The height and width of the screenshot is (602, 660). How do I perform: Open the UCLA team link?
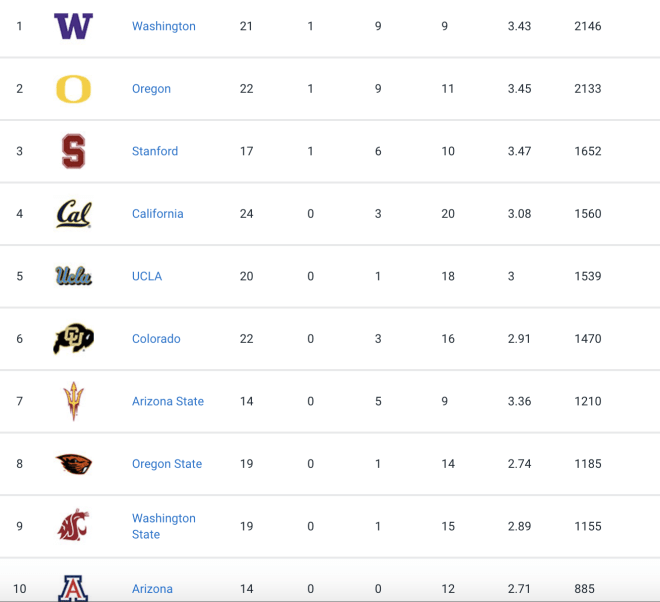point(147,276)
